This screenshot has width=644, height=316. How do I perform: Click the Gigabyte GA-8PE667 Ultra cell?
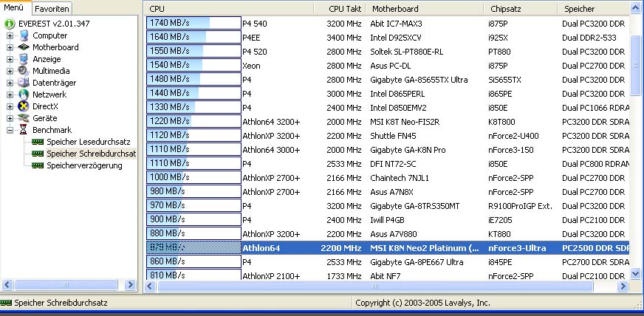[417, 262]
